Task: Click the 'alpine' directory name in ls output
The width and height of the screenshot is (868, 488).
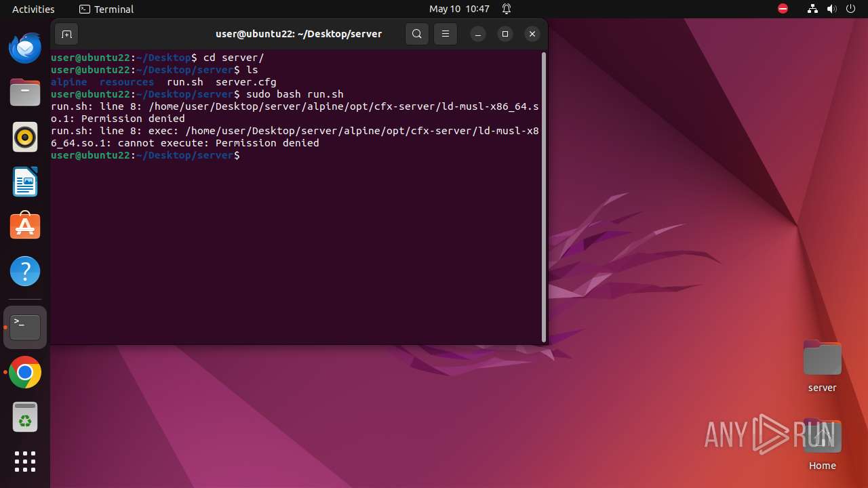Action: (68, 82)
